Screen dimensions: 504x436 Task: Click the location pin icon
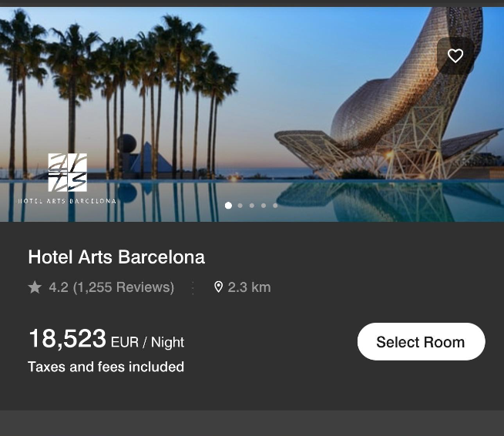point(218,287)
